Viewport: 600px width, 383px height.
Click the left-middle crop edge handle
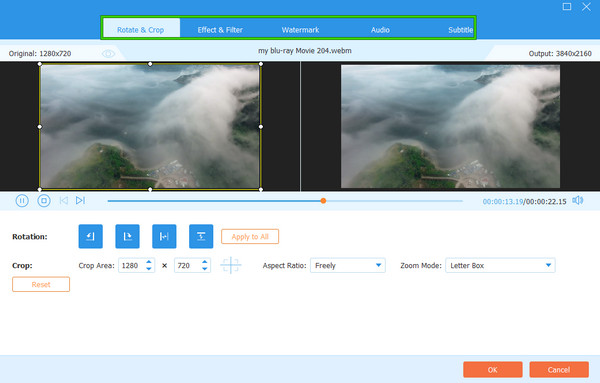(x=40, y=127)
